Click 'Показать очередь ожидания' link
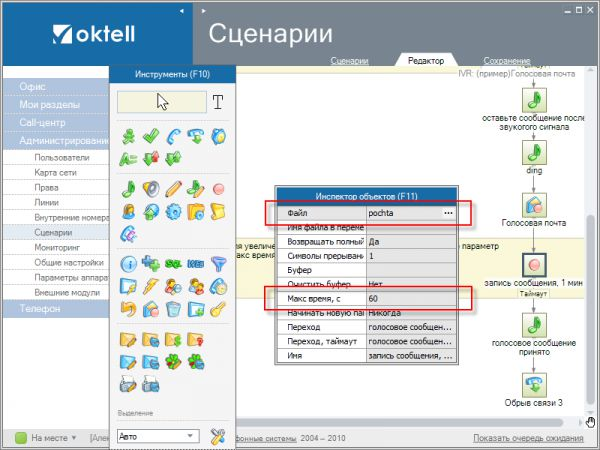The image size is (600, 450). (527, 438)
